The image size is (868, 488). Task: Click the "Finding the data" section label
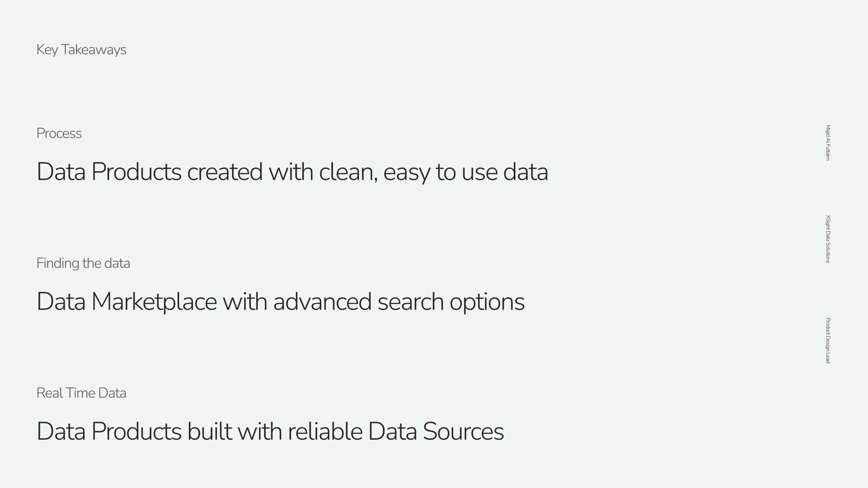83,263
